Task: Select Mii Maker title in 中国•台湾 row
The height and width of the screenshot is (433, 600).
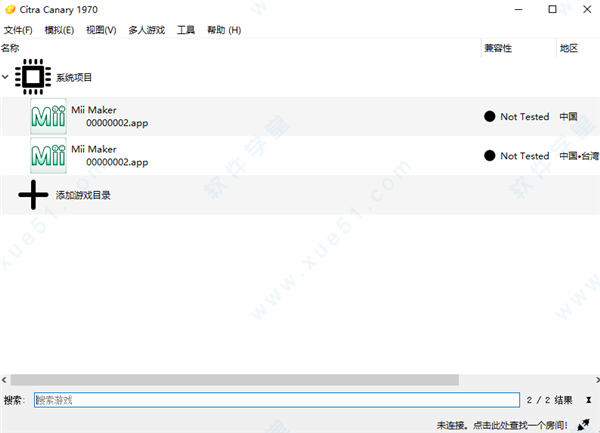Action: 94,150
